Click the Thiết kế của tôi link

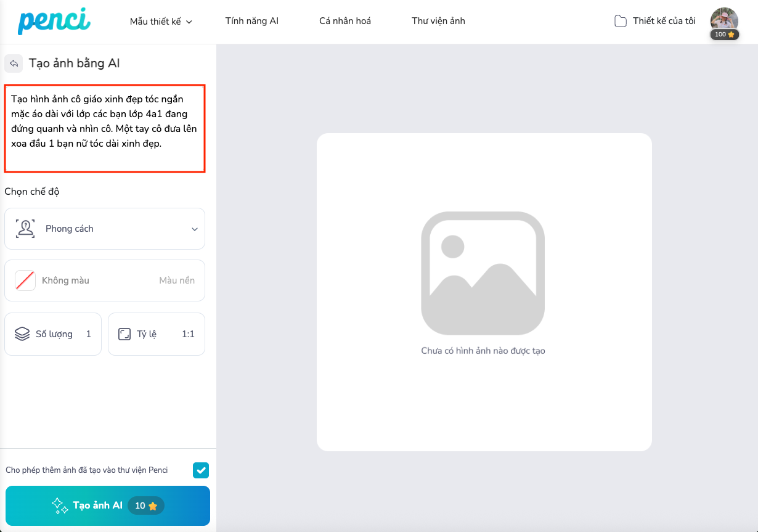(664, 21)
